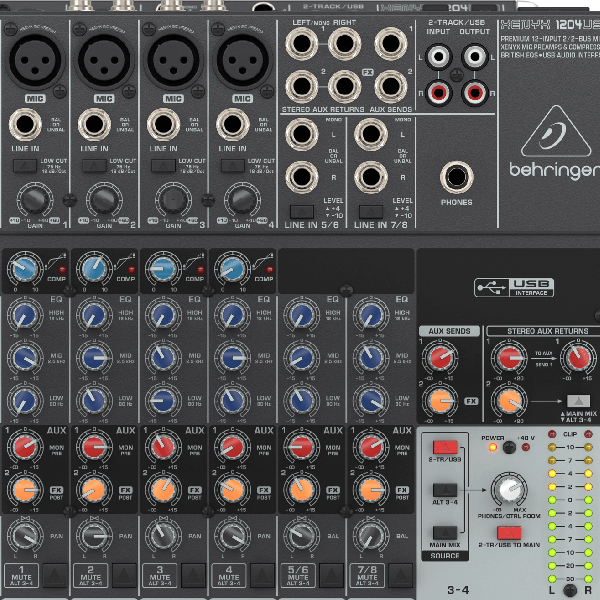This screenshot has height=600, width=600.
Task: Click the Behringer triangle logo
Action: point(556,131)
